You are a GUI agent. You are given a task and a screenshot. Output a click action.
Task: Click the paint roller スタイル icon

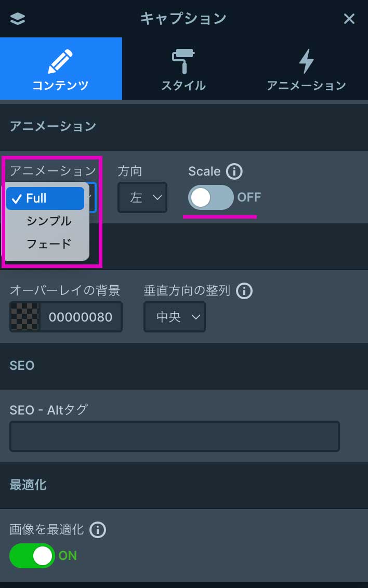pyautogui.click(x=183, y=62)
